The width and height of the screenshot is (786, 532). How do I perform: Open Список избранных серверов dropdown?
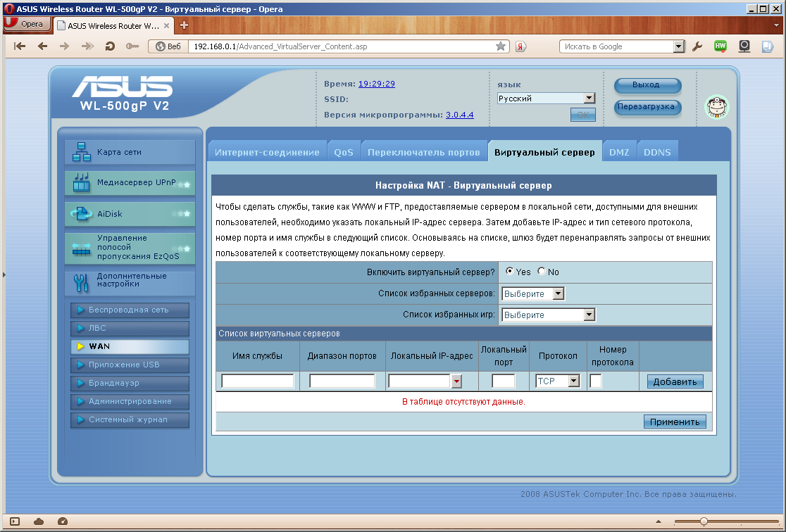533,293
